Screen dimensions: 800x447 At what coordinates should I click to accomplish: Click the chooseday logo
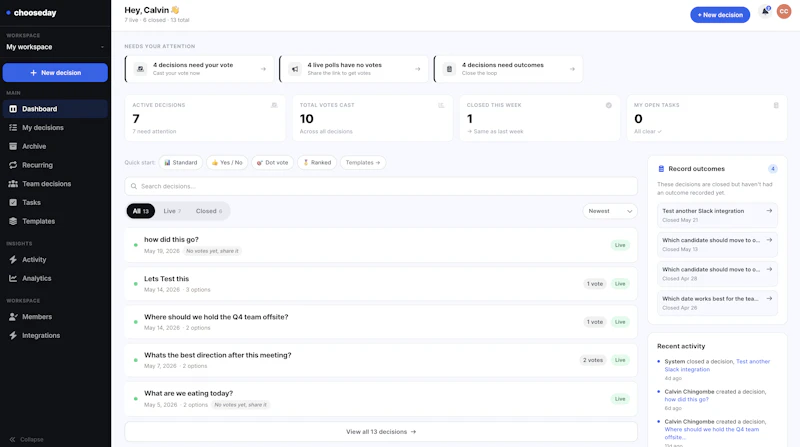point(31,13)
